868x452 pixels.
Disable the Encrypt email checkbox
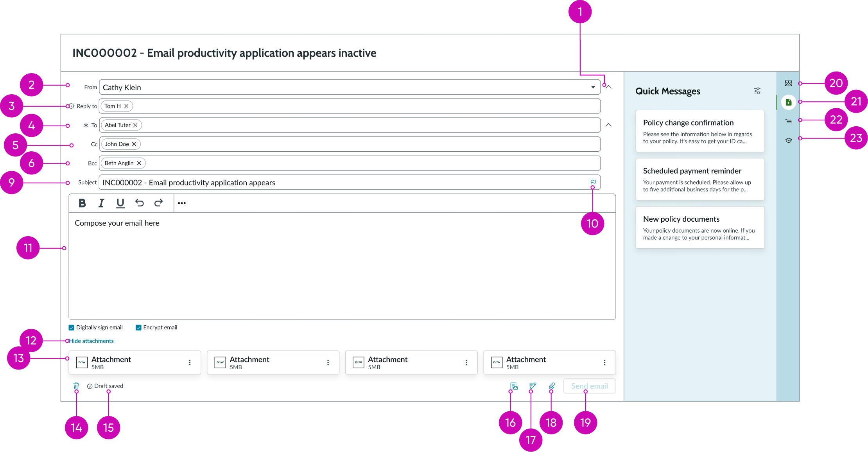(x=138, y=327)
